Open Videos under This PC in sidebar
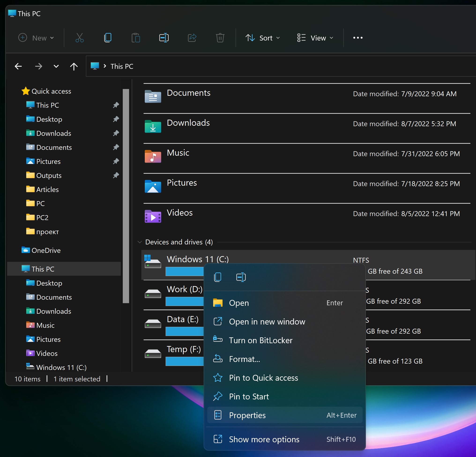The height and width of the screenshot is (457, 476). (x=42, y=353)
